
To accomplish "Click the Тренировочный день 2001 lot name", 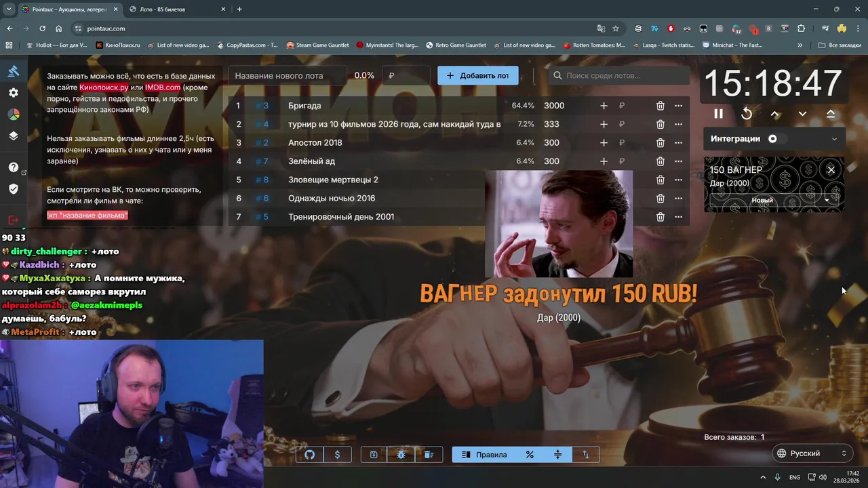I will tap(341, 217).
